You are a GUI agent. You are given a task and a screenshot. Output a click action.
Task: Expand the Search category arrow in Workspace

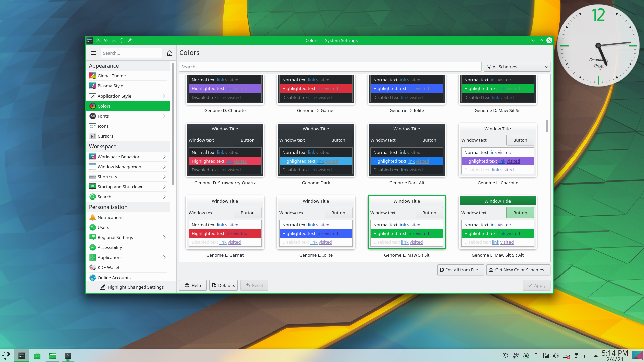coord(164,197)
